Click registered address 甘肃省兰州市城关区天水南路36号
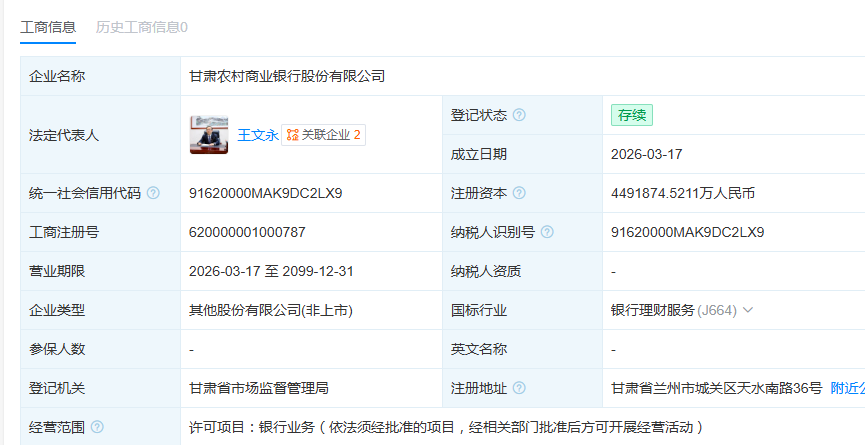 (716, 388)
